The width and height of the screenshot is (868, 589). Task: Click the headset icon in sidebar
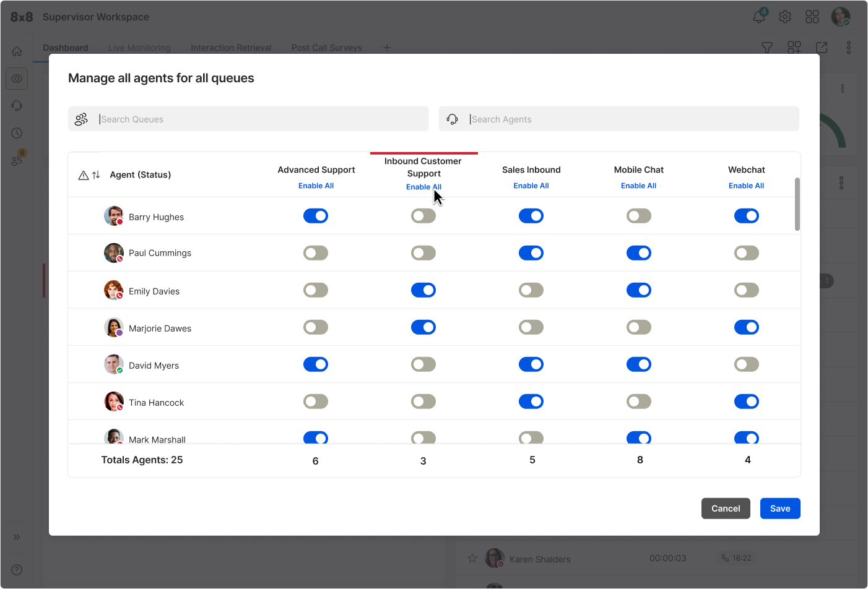[17, 106]
